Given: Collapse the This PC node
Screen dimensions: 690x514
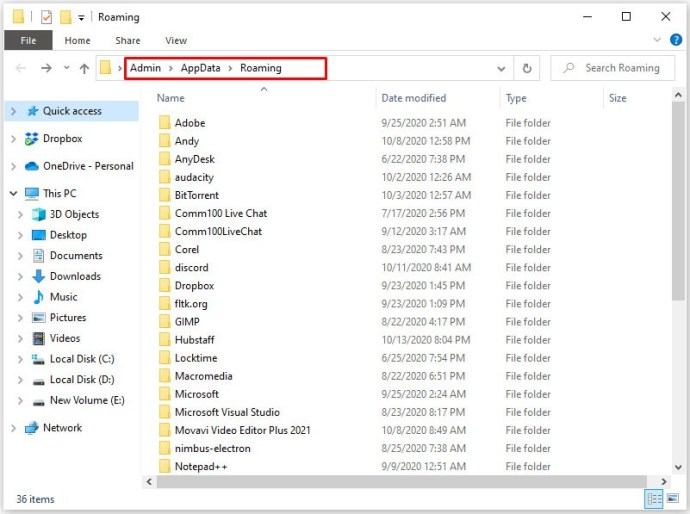Looking at the screenshot, I should [13, 193].
